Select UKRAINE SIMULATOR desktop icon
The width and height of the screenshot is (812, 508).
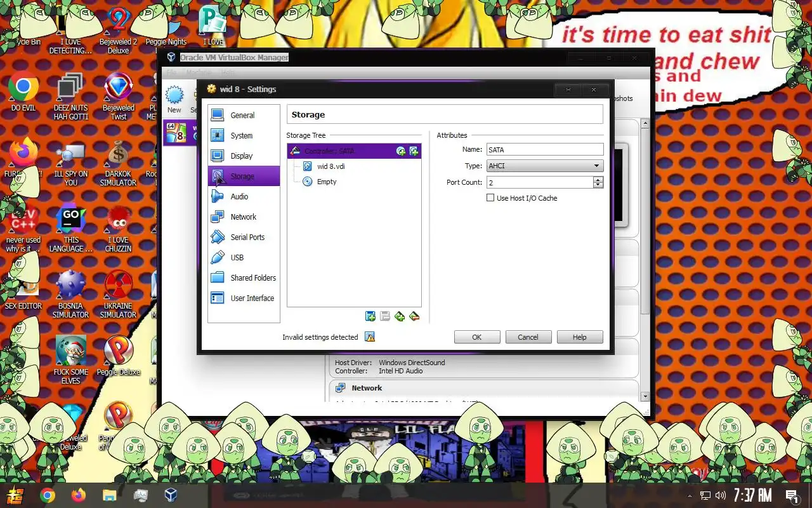[x=118, y=295]
